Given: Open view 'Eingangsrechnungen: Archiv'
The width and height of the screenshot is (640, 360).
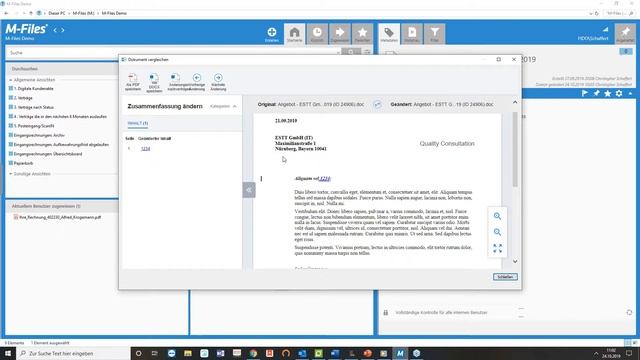Looking at the screenshot, I should (39, 135).
